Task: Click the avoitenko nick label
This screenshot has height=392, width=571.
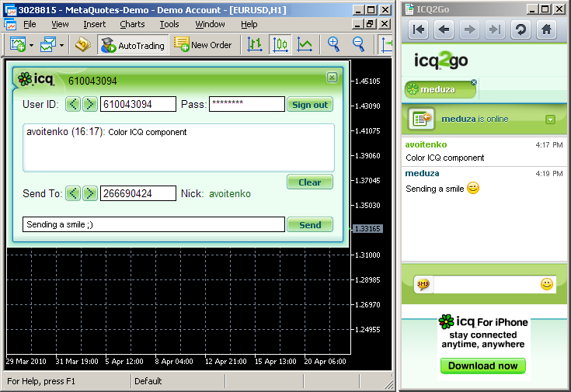Action: point(230,193)
